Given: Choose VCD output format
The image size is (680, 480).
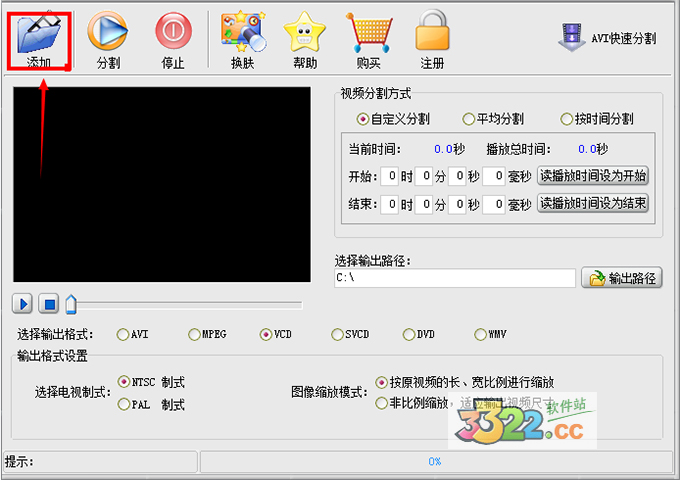Looking at the screenshot, I should (x=276, y=334).
